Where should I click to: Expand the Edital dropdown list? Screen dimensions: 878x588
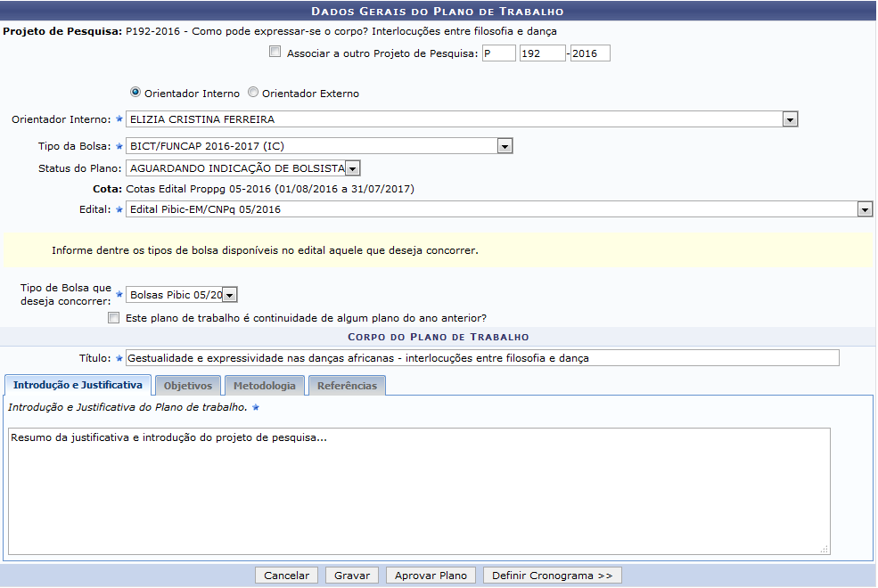click(864, 209)
